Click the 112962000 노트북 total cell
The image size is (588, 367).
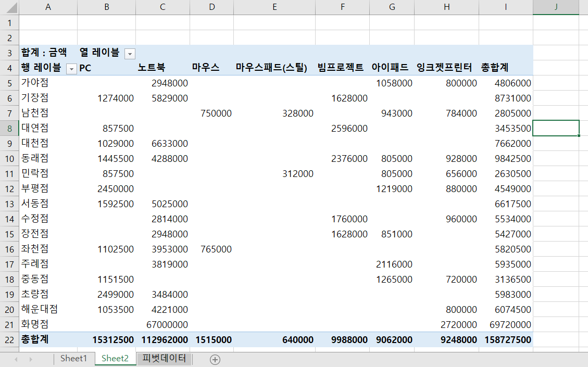(162, 340)
